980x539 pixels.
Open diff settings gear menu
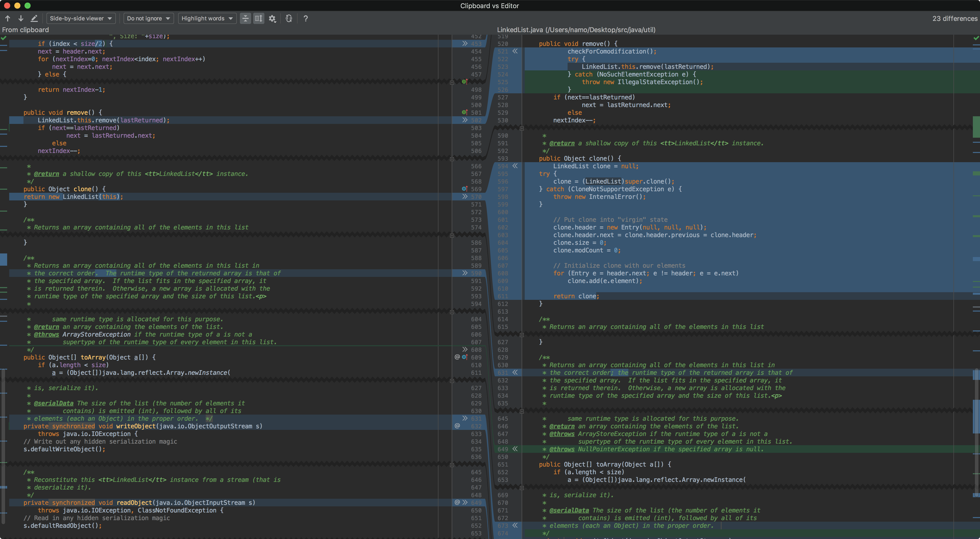272,18
